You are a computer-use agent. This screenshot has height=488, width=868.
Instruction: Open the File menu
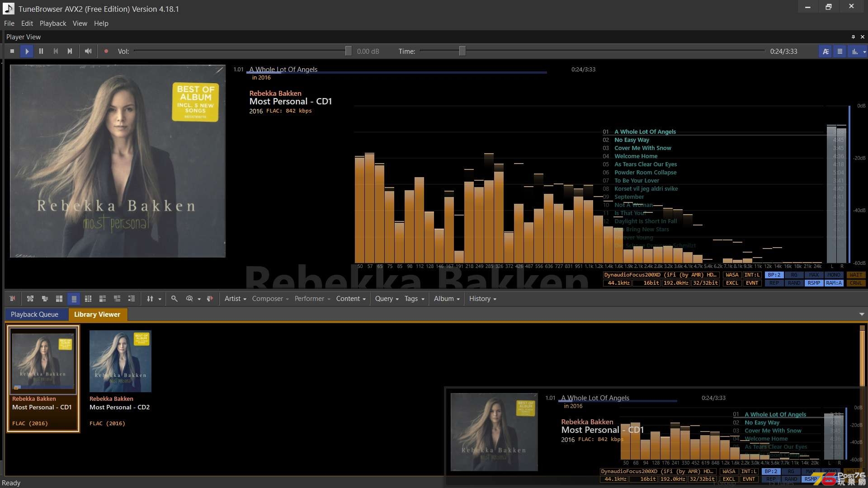click(9, 23)
